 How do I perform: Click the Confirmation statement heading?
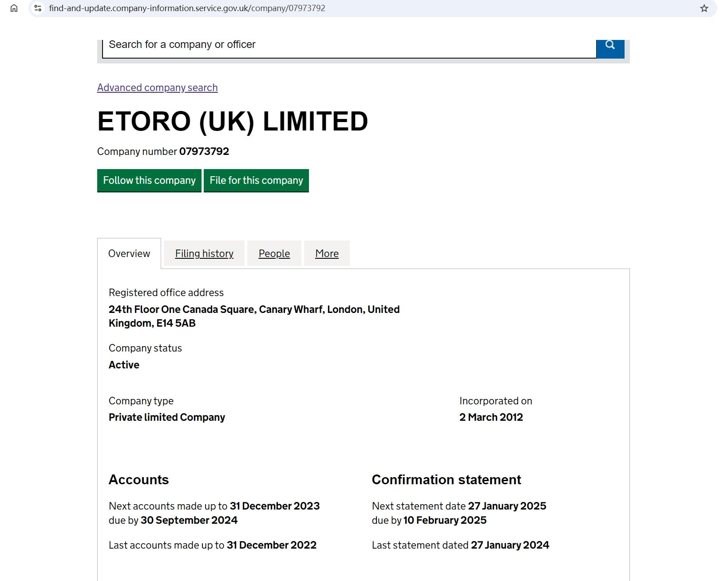pos(446,480)
